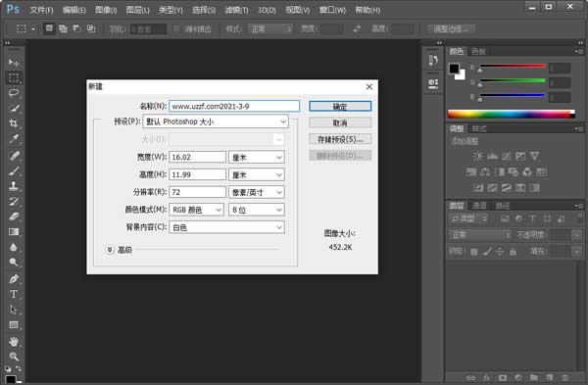Viewport: 588px width, 385px height.
Task: Click the lock all padlock toggle
Action: [513, 252]
